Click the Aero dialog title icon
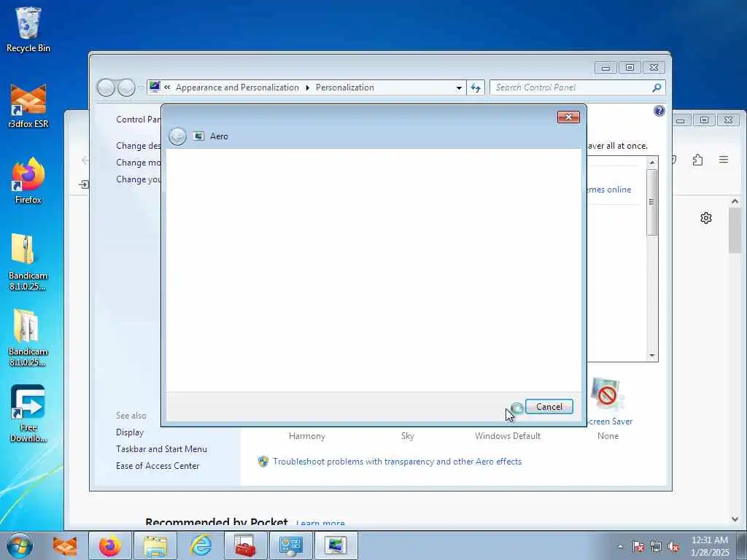Viewport: 747px width, 560px height. coord(198,136)
